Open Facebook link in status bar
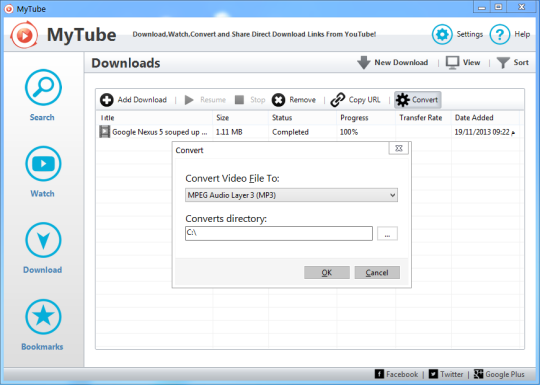Image resolution: width=540 pixels, height=385 pixels. coord(396,374)
